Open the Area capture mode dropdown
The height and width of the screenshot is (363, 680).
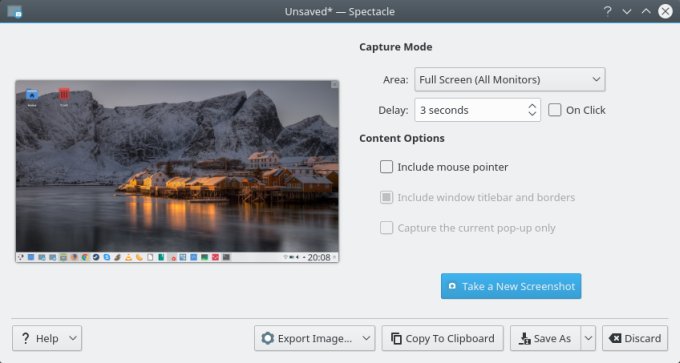coord(510,80)
